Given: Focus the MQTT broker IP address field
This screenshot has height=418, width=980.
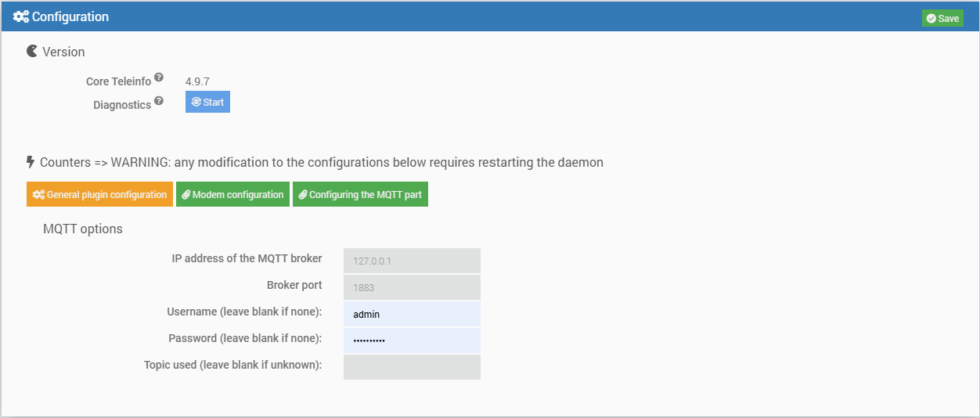Looking at the screenshot, I should tap(412, 261).
